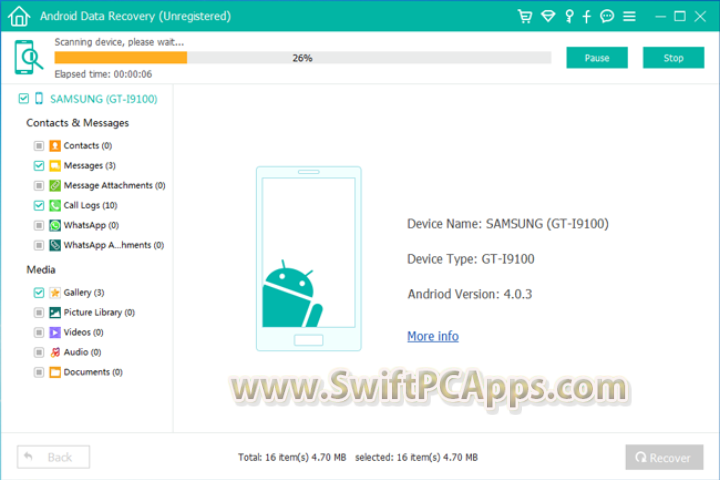Uncheck the Call Logs checkbox
720x480 pixels.
coord(39,205)
